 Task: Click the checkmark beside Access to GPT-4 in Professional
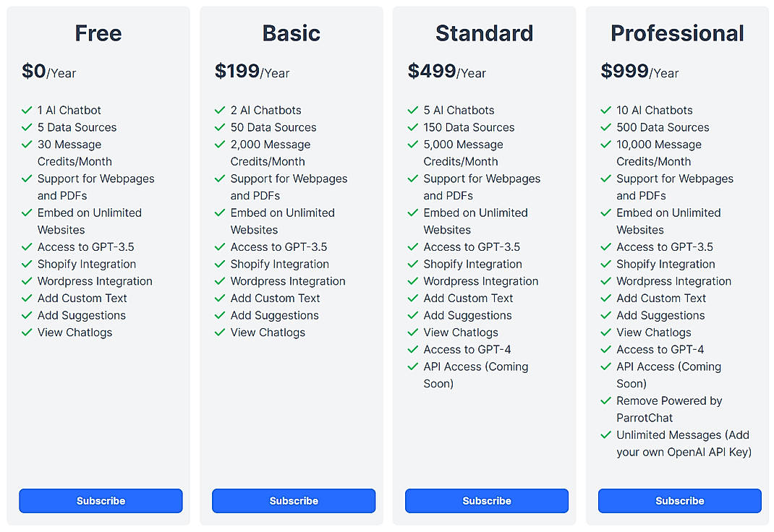click(x=605, y=349)
